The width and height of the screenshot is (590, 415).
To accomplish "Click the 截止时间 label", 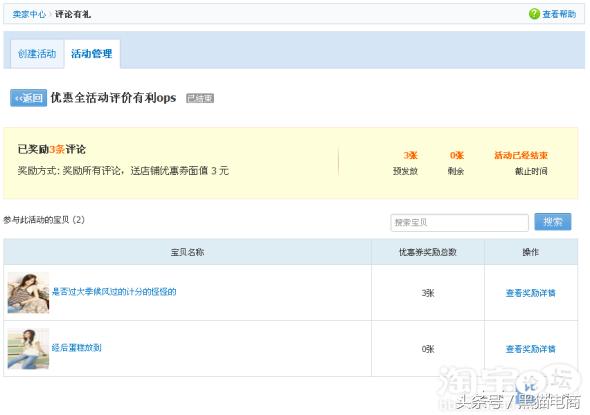I will (x=531, y=171).
